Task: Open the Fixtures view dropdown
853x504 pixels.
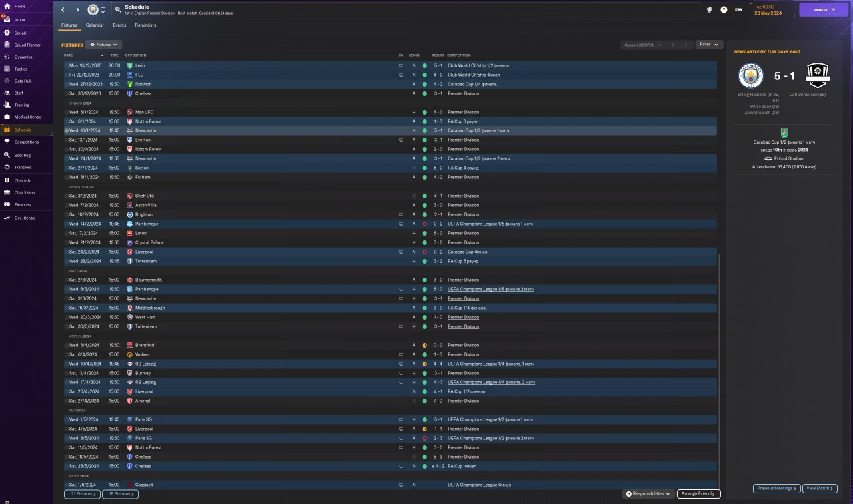Action: pyautogui.click(x=105, y=45)
